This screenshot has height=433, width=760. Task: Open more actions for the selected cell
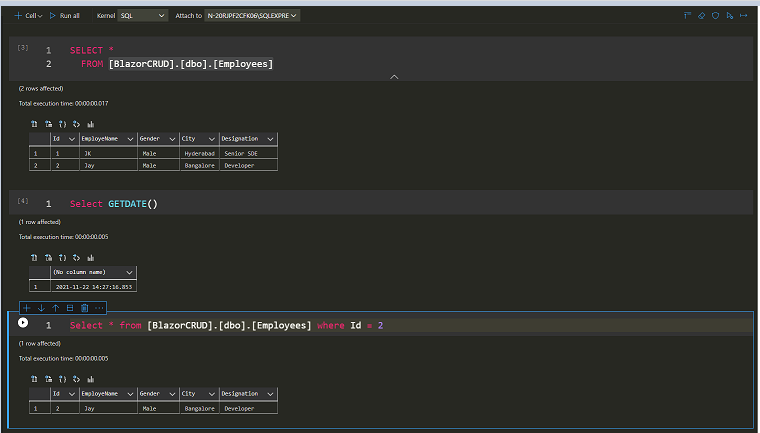tap(99, 308)
